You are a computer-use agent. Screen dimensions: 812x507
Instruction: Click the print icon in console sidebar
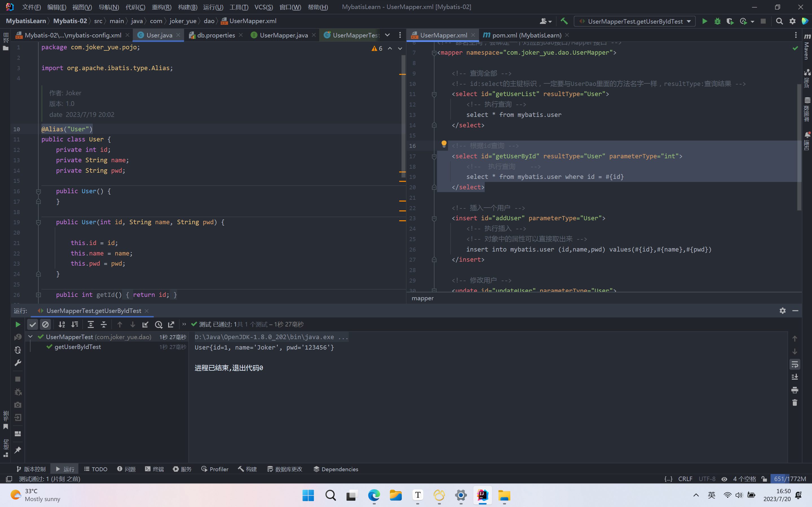795,390
